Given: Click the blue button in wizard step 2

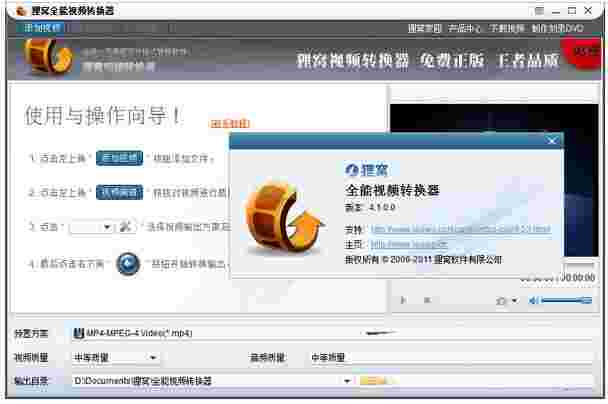Looking at the screenshot, I should tap(119, 192).
